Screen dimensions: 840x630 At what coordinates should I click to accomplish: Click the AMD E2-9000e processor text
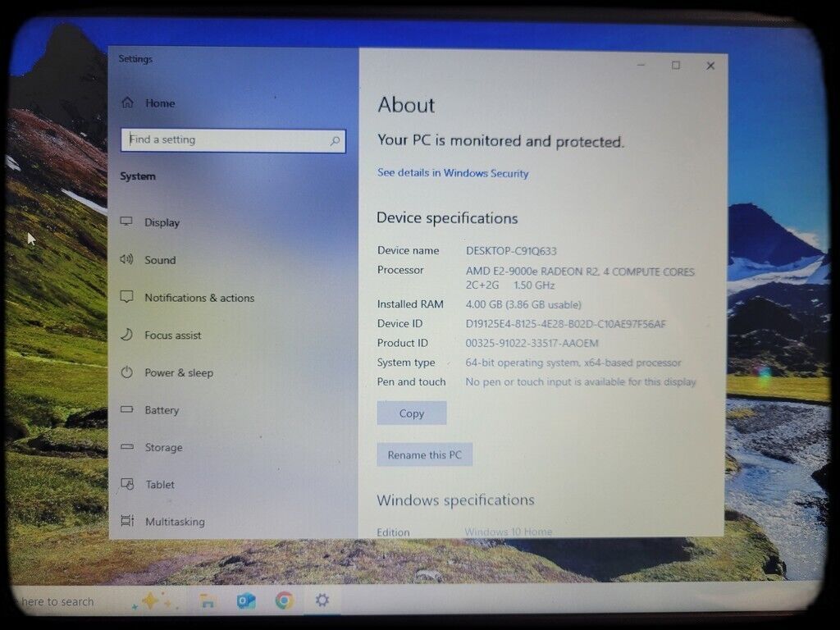(x=580, y=278)
